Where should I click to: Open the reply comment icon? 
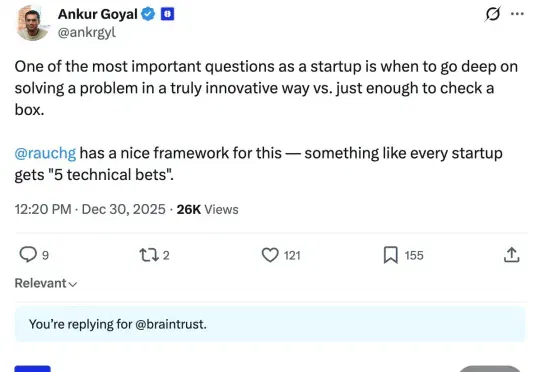[28, 255]
